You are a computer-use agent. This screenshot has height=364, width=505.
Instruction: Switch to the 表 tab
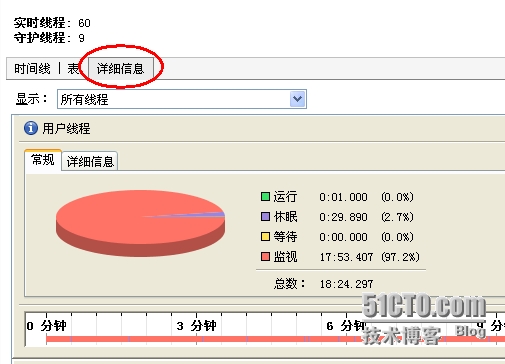click(x=73, y=69)
